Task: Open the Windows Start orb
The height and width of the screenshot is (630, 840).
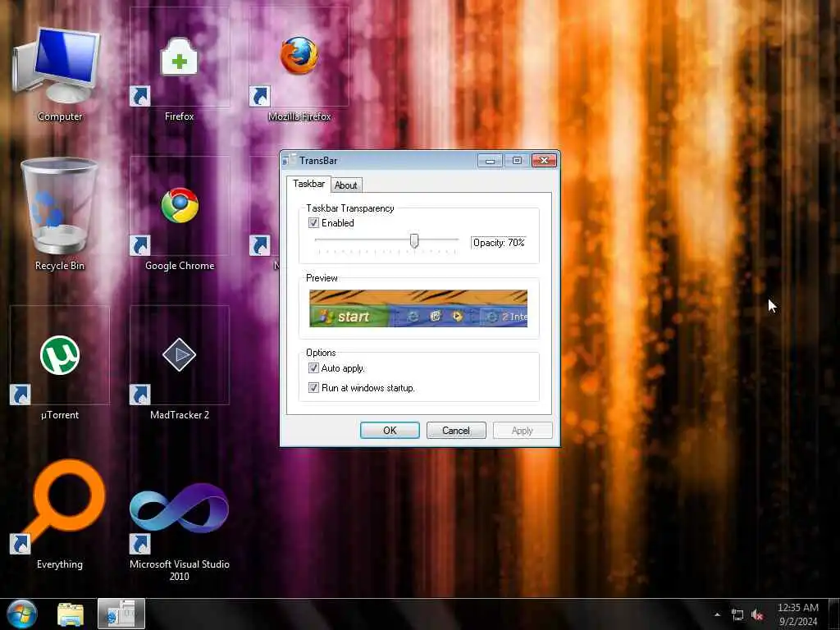Action: pyautogui.click(x=22, y=614)
